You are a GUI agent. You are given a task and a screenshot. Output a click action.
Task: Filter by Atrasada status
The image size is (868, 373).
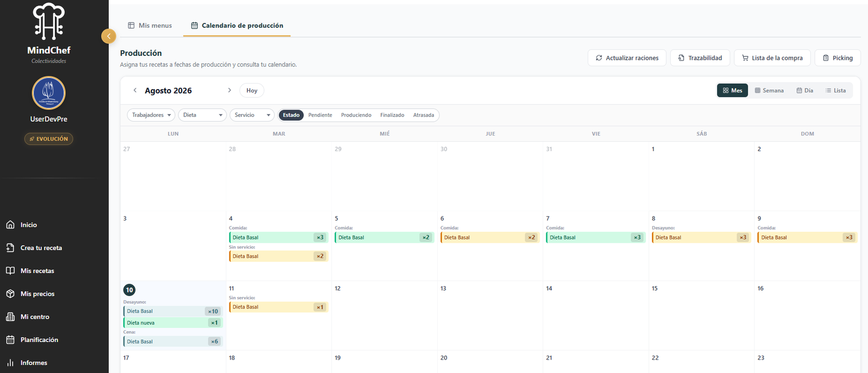424,115
